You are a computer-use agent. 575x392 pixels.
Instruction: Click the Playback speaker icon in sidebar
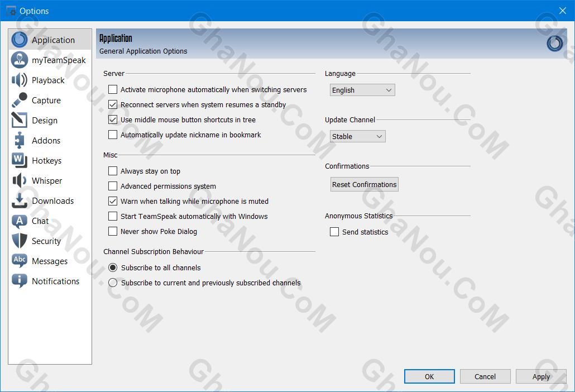click(x=19, y=80)
